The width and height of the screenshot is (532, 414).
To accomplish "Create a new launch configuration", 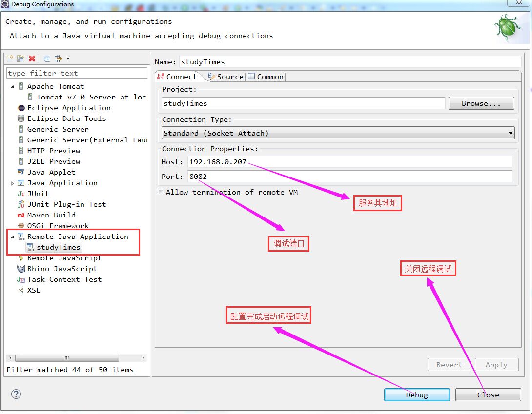I will [x=10, y=59].
